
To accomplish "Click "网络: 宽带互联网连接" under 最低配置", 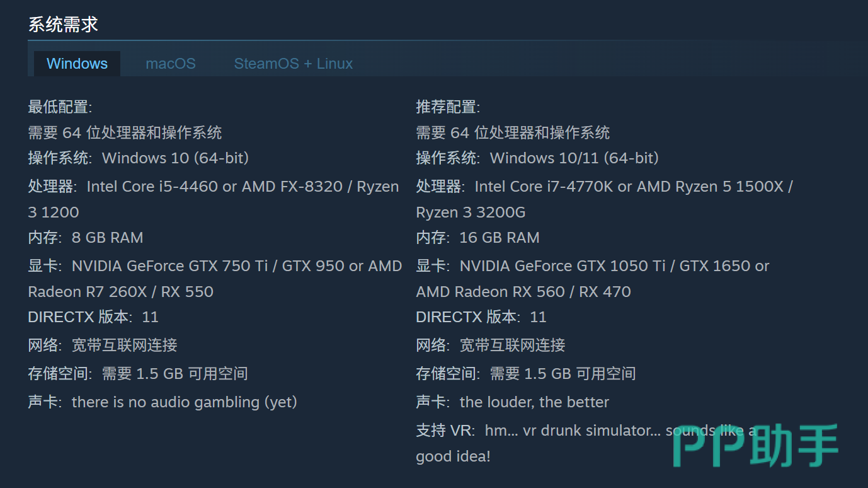I will 103,346.
